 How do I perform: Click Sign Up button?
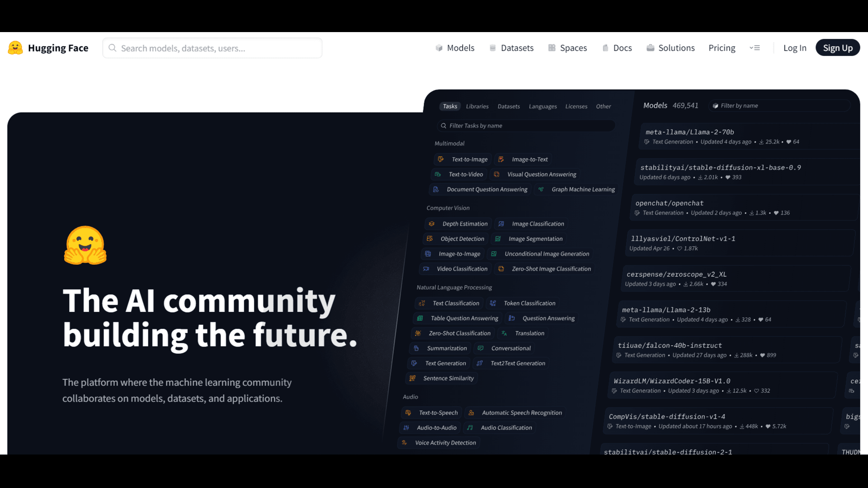[838, 47]
